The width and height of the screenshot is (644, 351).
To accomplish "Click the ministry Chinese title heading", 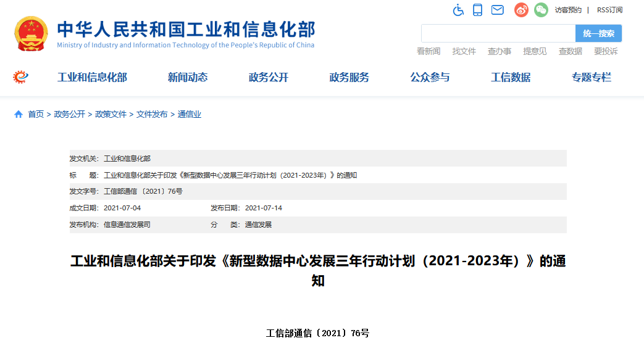I will click(186, 30).
